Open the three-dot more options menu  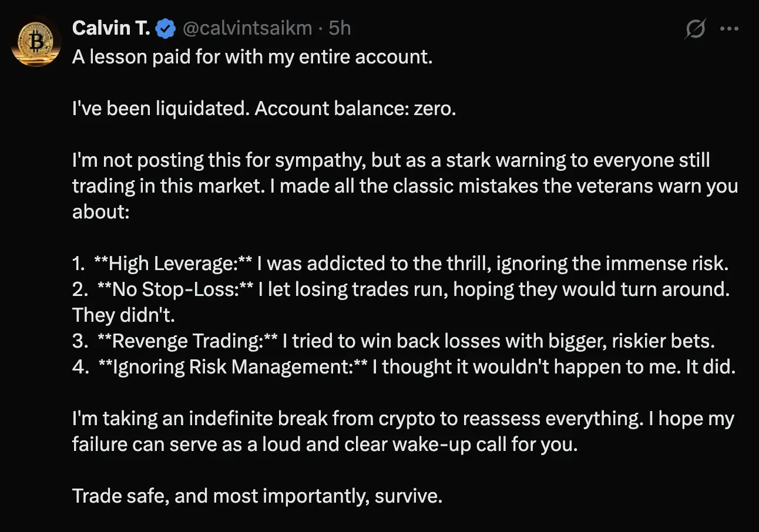pos(730,27)
